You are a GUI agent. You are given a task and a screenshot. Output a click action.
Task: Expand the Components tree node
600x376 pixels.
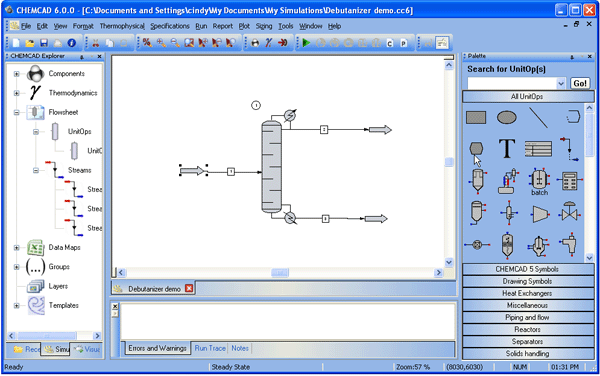(x=16, y=73)
